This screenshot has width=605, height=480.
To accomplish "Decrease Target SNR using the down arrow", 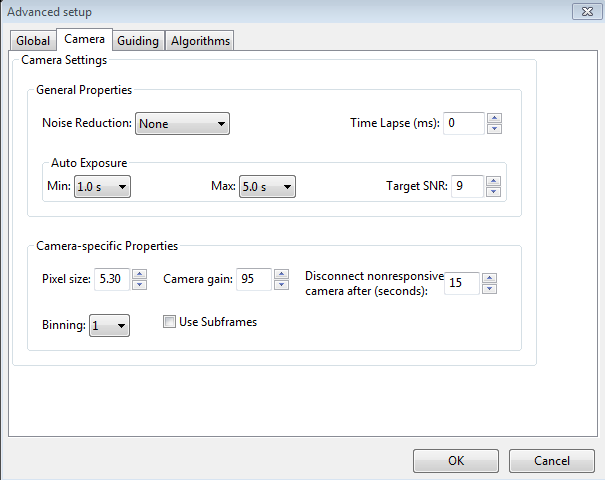I will click(x=493, y=192).
